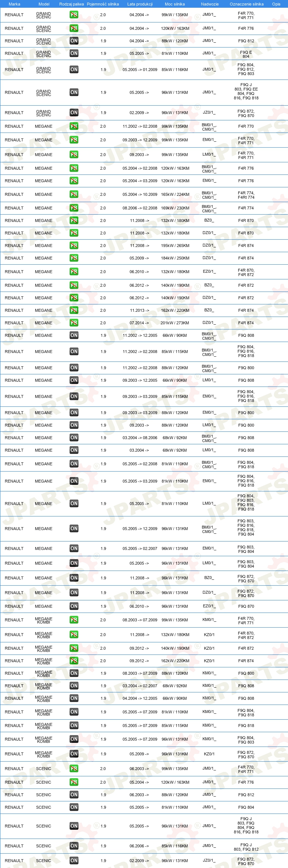
Task: Click ON icon in 04.2004 -> 12.2005 row
Action: 74,698
